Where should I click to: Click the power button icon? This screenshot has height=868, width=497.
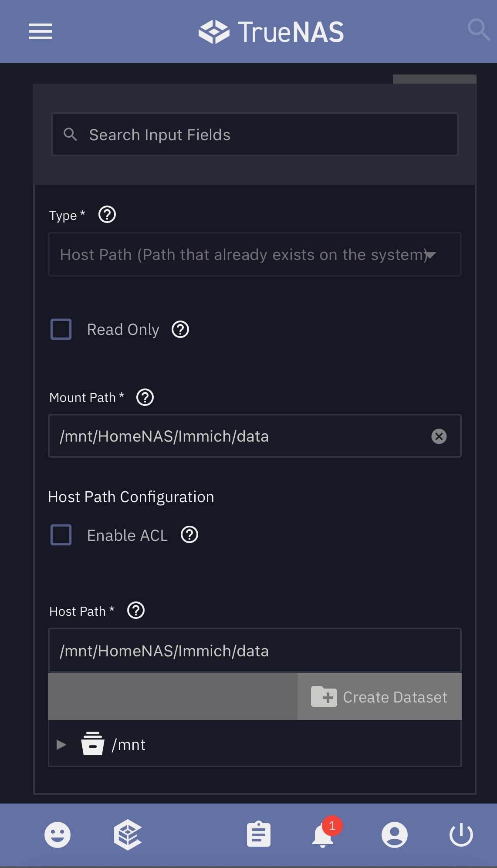(x=461, y=834)
